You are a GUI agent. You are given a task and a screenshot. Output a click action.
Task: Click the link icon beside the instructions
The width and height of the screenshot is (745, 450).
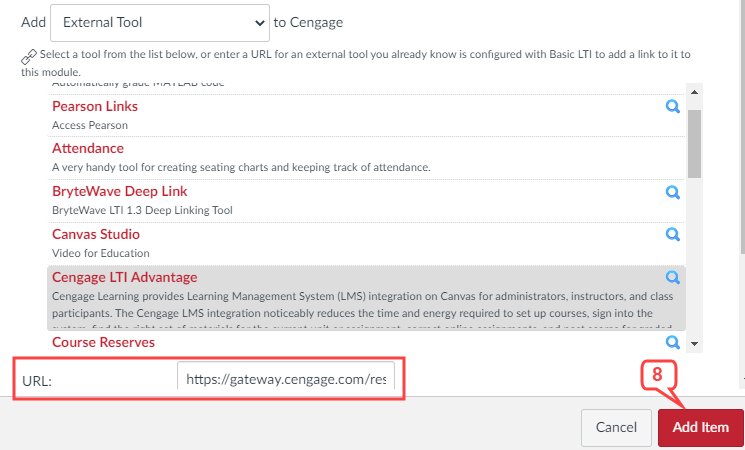(x=29, y=57)
